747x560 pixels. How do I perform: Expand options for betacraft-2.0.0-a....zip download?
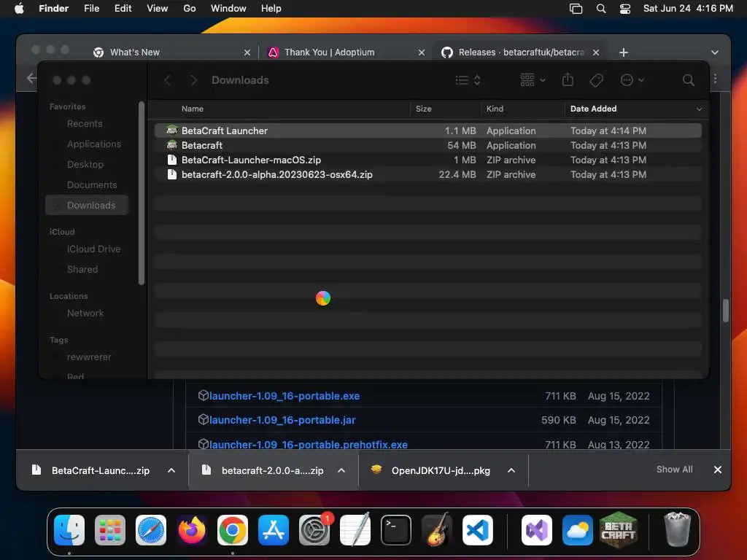[x=341, y=470]
